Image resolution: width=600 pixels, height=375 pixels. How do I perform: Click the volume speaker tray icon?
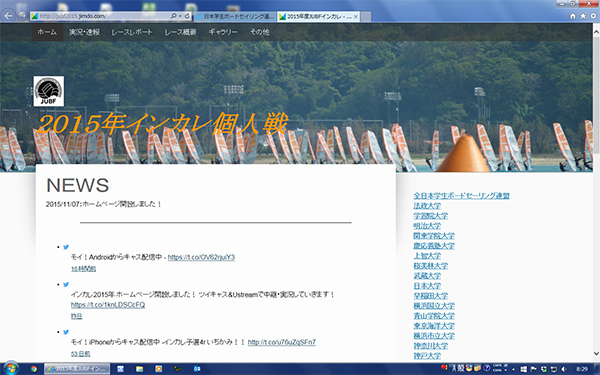click(x=563, y=369)
